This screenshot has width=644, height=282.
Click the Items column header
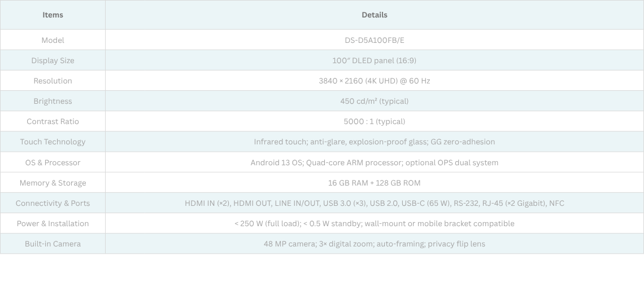pos(53,15)
